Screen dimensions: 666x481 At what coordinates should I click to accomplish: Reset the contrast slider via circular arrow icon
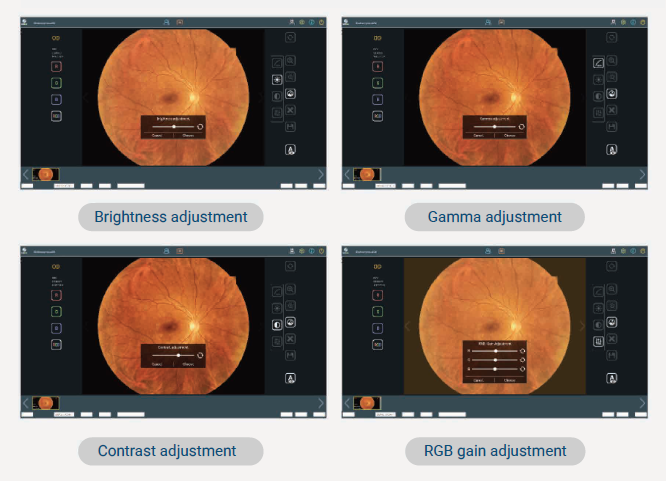200,355
